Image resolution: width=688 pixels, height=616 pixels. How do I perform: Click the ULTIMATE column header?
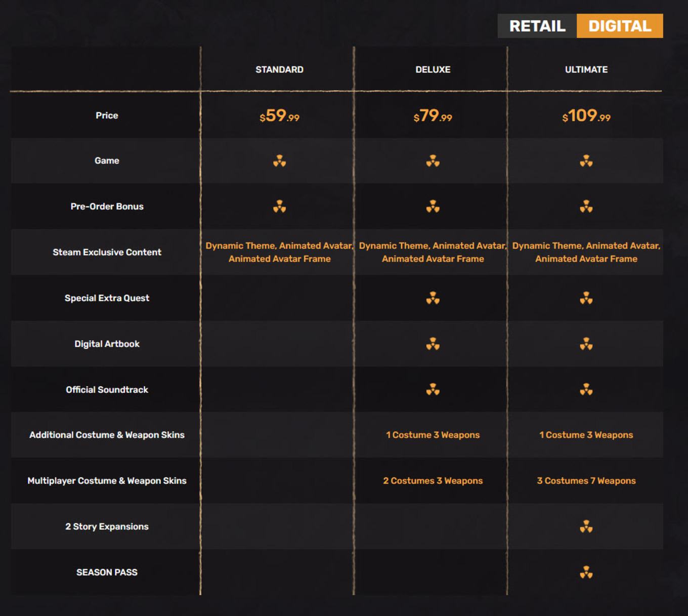pyautogui.click(x=586, y=69)
